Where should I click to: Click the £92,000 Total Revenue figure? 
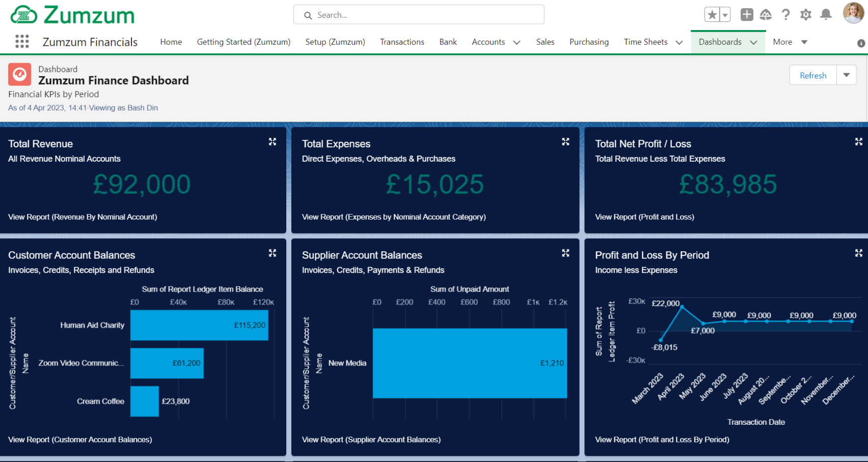142,185
